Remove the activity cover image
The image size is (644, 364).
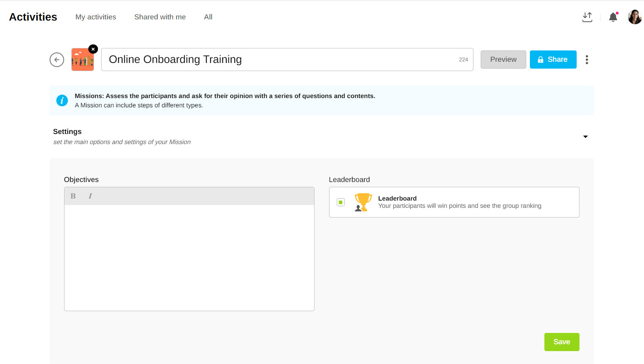pyautogui.click(x=93, y=49)
